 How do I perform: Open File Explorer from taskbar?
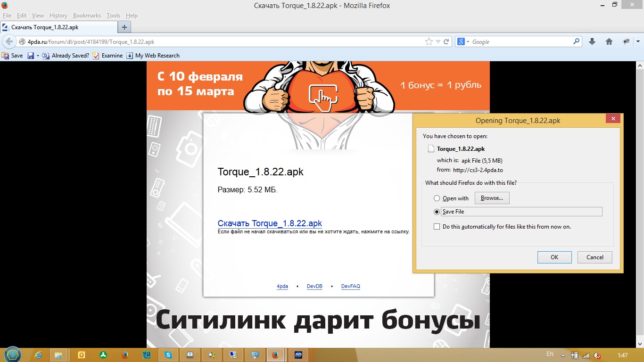click(59, 355)
